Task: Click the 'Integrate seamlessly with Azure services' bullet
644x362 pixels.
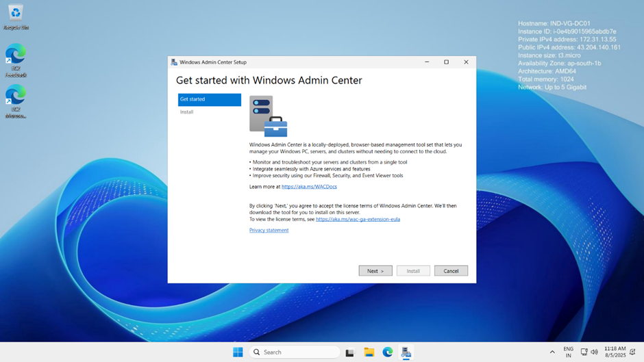Action: (x=310, y=169)
